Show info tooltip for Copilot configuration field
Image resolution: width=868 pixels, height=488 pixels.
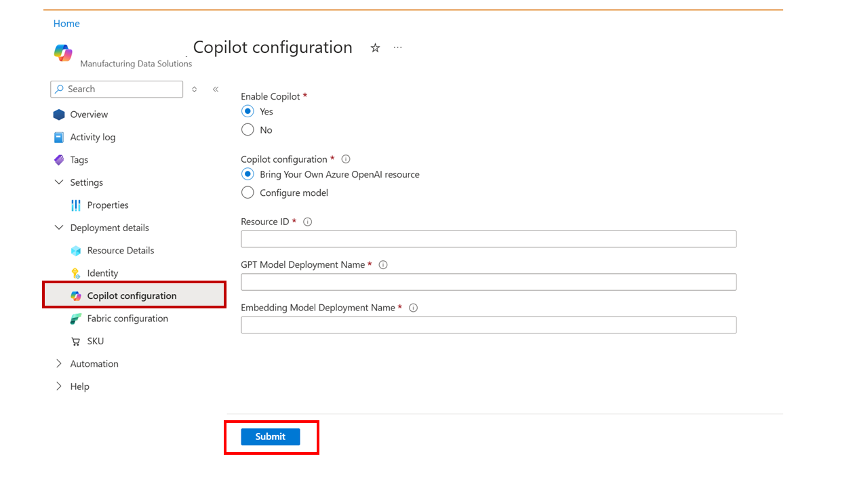click(346, 159)
